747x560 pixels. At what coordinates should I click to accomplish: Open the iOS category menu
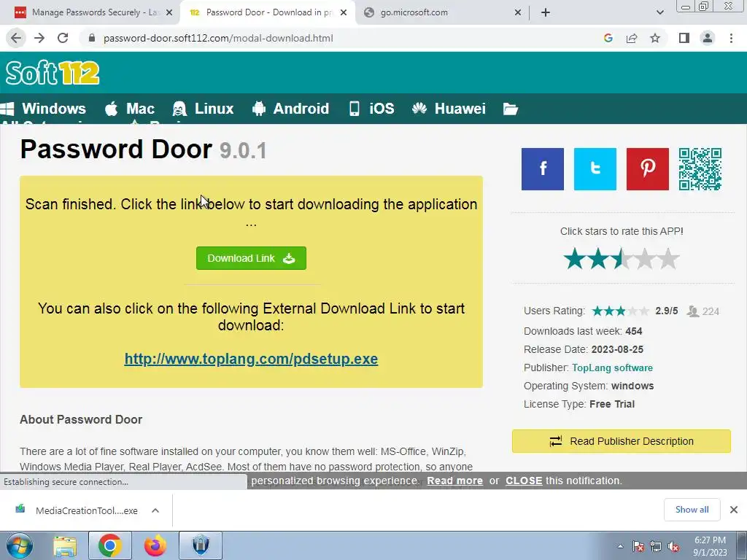(x=371, y=109)
